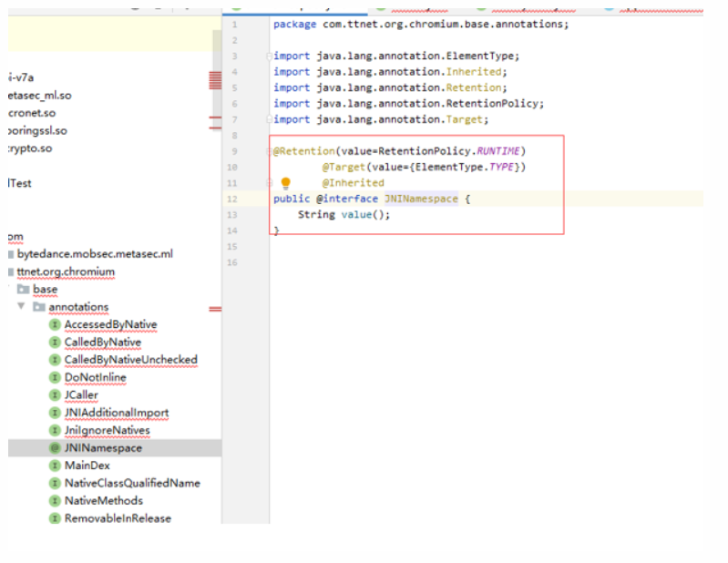Click the DoNotInline interface icon
This screenshot has height=563, width=728.
(x=55, y=377)
